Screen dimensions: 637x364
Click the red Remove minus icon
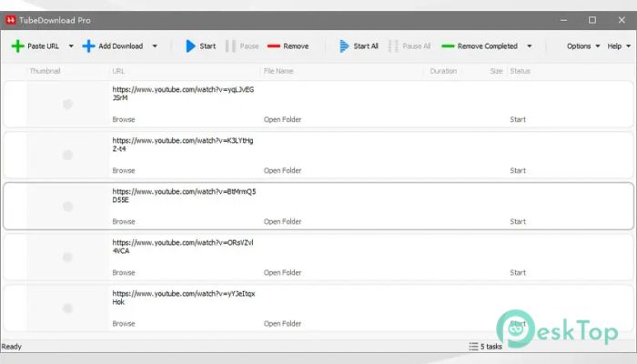pyautogui.click(x=274, y=45)
